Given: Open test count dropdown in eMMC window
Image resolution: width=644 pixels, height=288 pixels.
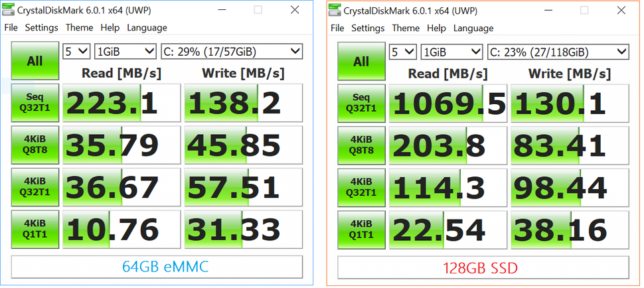Looking at the screenshot, I should [x=76, y=51].
